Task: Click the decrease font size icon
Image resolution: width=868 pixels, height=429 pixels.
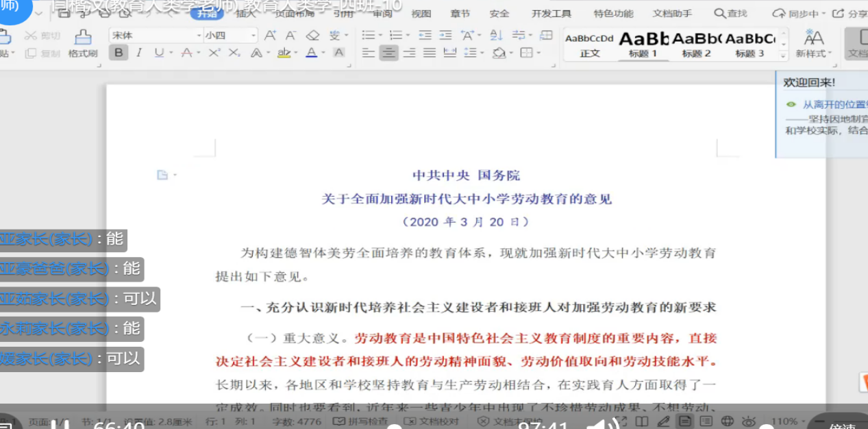Action: coord(290,35)
